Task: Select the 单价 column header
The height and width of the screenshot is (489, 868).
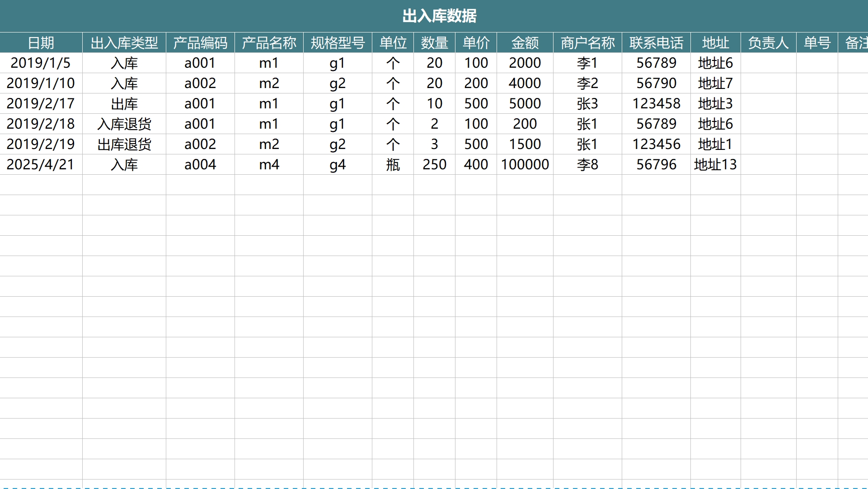Action: [476, 43]
